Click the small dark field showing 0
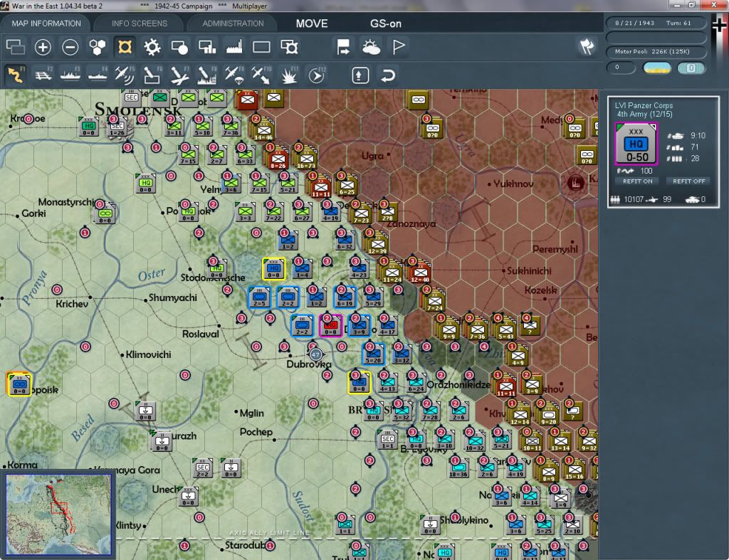Viewport: 729px width, 560px height. (621, 68)
